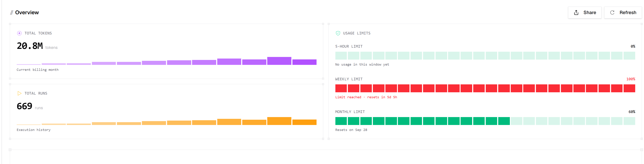Click the green Usage Limits shield icon

(x=338, y=33)
